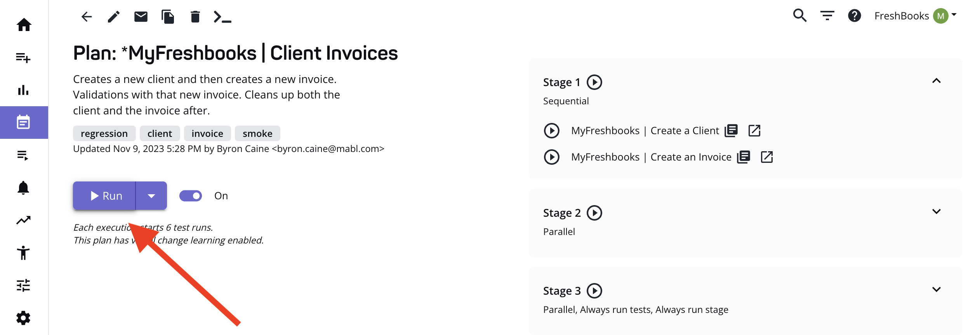980x335 pixels.
Task: Duplicate the plan with the copy icon
Action: coord(168,17)
